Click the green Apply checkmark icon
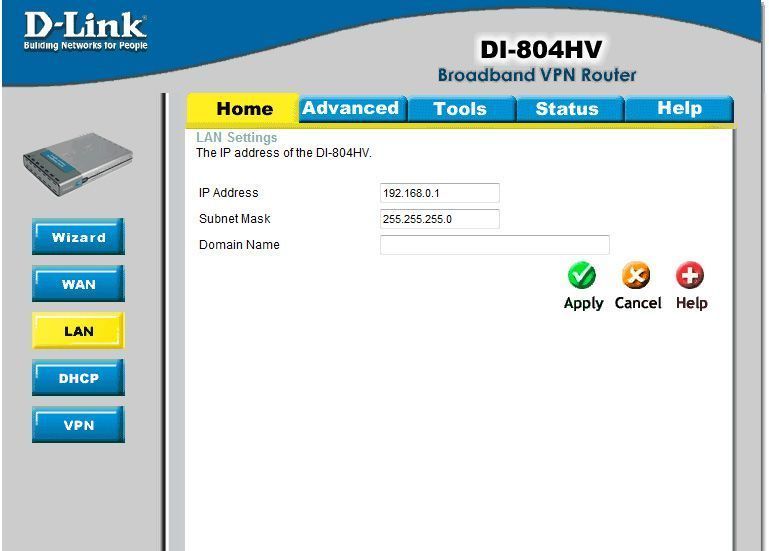The width and height of the screenshot is (769, 551). [582, 275]
